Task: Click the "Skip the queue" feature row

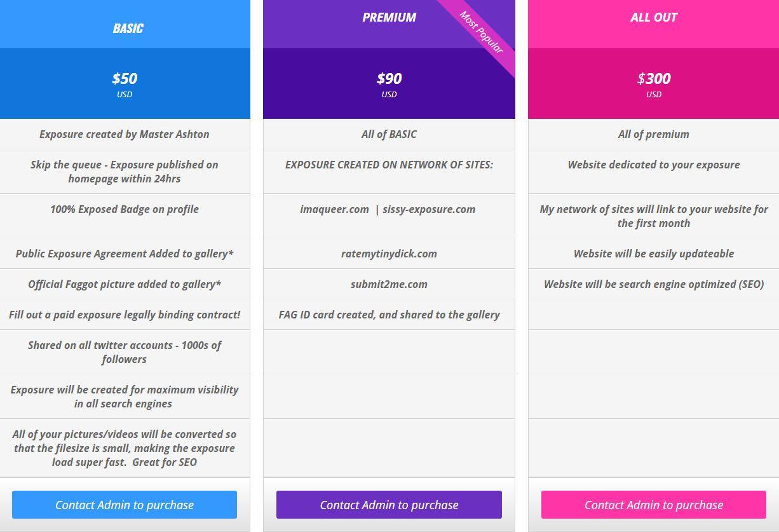Action: (x=125, y=172)
